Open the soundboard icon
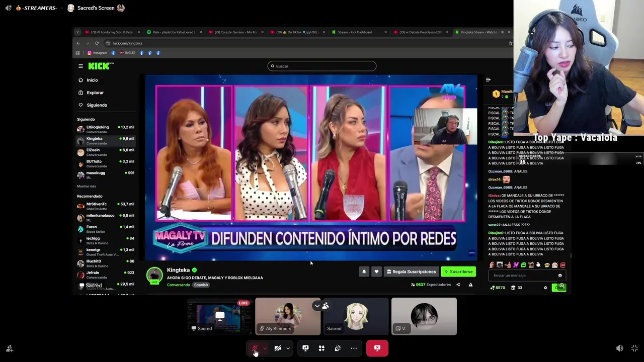Screen dimensions: 644x362 338,348
